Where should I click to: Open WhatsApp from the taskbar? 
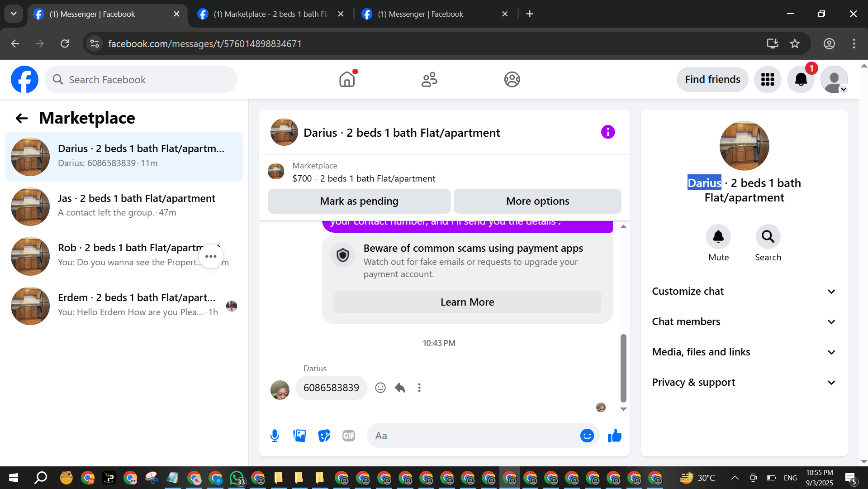pos(237,478)
